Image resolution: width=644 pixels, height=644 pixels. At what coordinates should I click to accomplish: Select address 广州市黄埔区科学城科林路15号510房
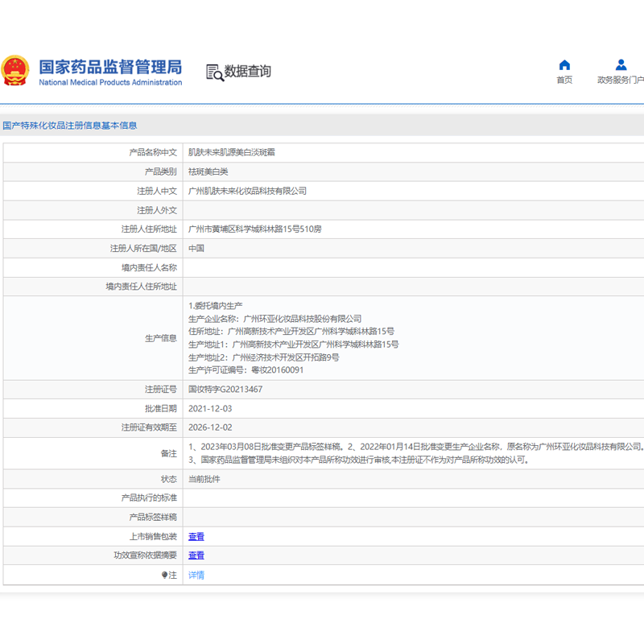pos(255,229)
